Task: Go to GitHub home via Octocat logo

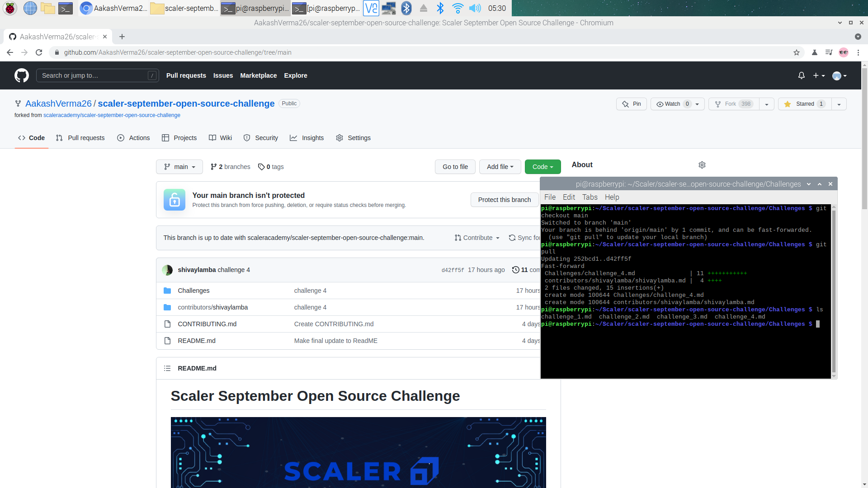Action: pos(22,75)
